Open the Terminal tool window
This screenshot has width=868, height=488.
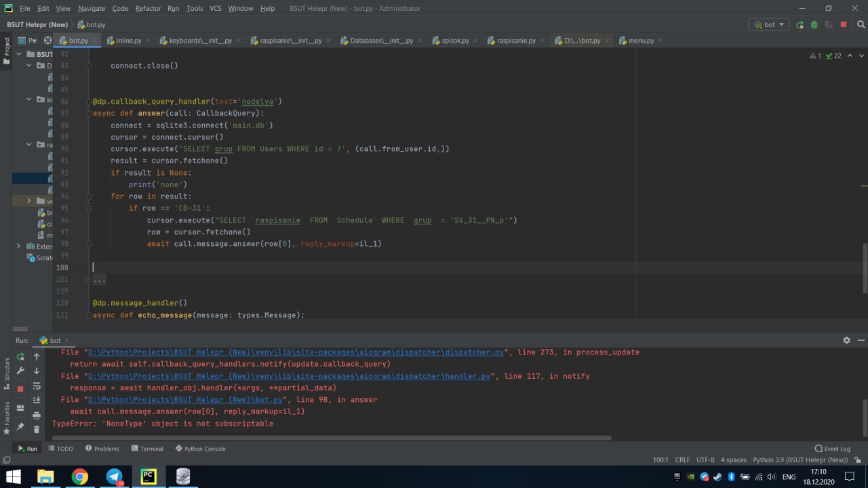point(147,449)
